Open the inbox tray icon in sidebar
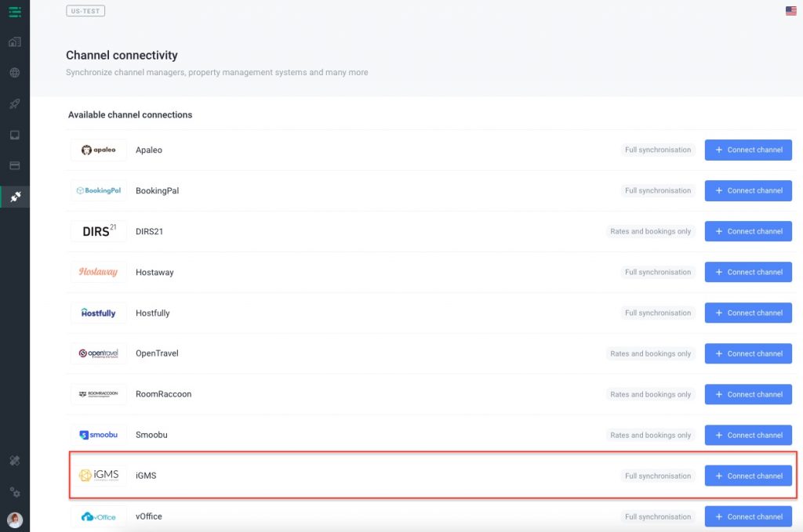The width and height of the screenshot is (803, 532). tap(15, 135)
